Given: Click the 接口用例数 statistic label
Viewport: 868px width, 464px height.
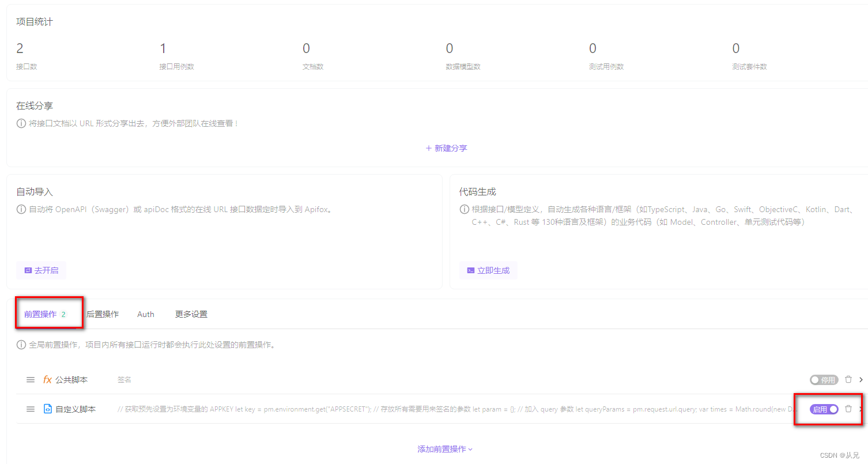Looking at the screenshot, I should [x=177, y=67].
